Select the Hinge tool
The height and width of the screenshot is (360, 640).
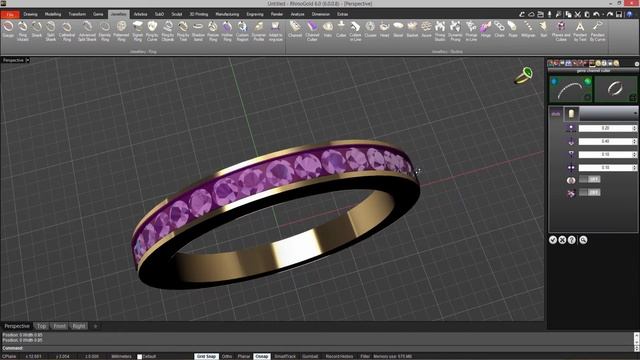point(486,30)
